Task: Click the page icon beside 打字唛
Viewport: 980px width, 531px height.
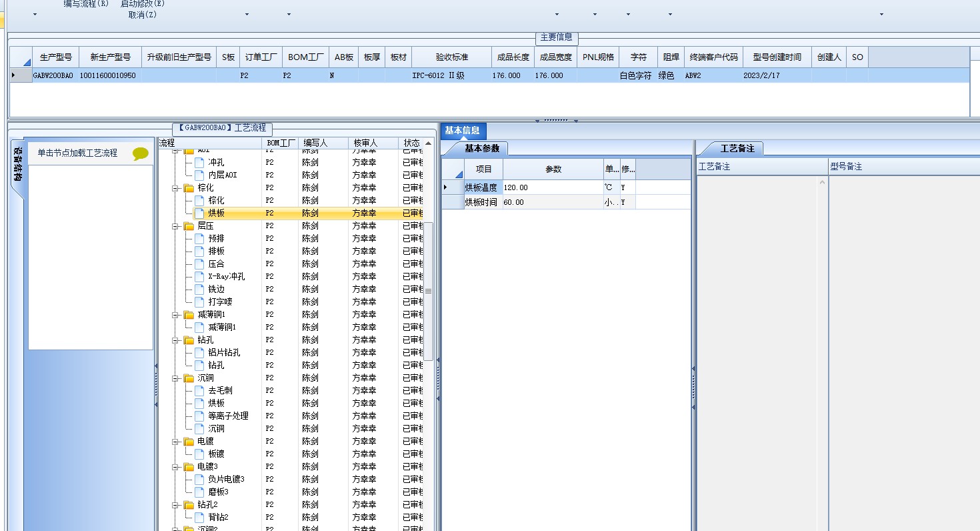Action: (x=199, y=302)
